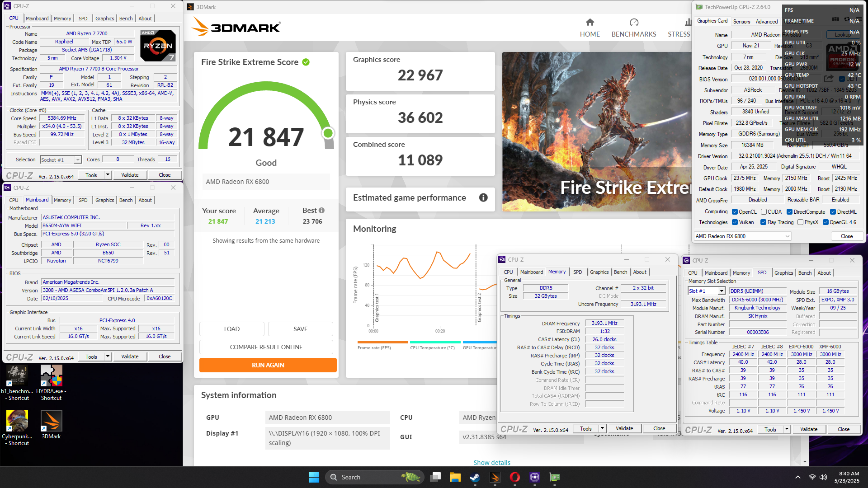Open File Explorer from the taskbar

455,477
